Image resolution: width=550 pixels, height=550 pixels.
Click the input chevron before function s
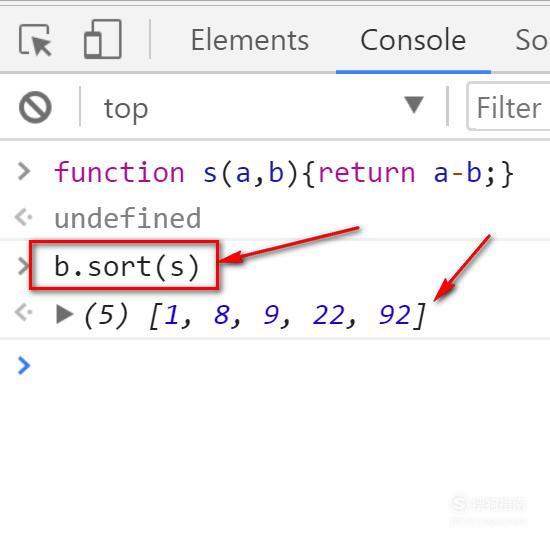coord(24,172)
